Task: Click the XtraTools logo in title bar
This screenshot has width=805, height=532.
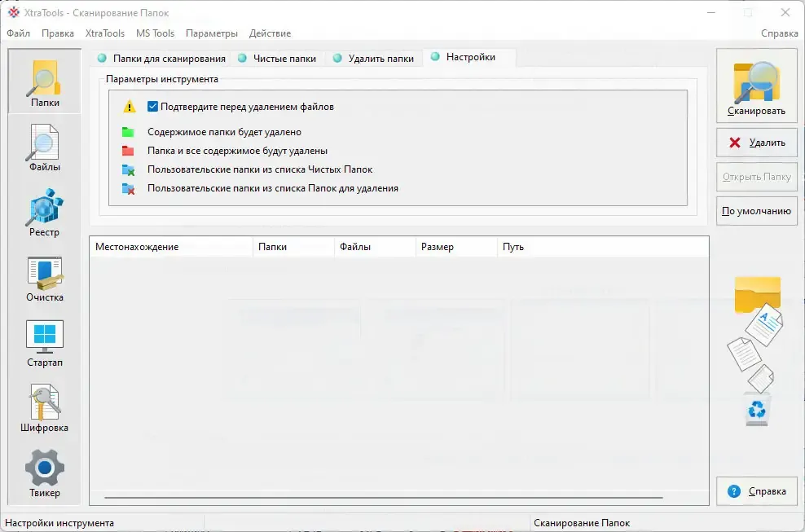Action: [x=13, y=12]
